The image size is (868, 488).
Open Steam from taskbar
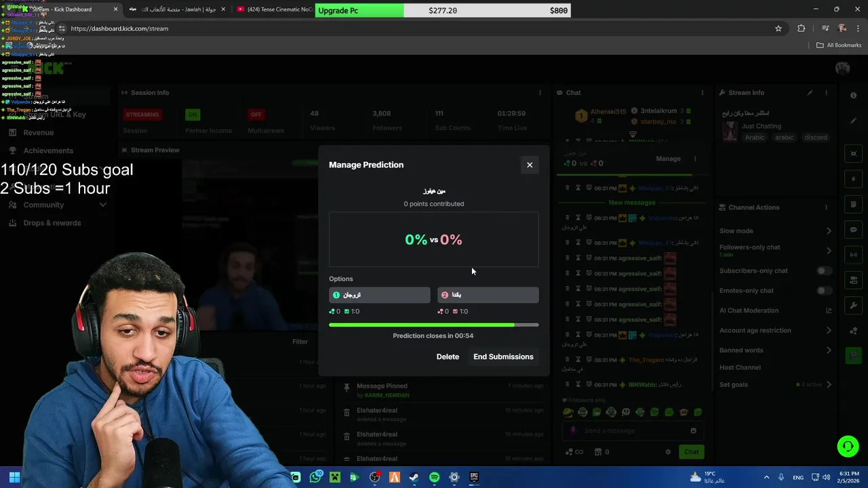click(x=414, y=477)
